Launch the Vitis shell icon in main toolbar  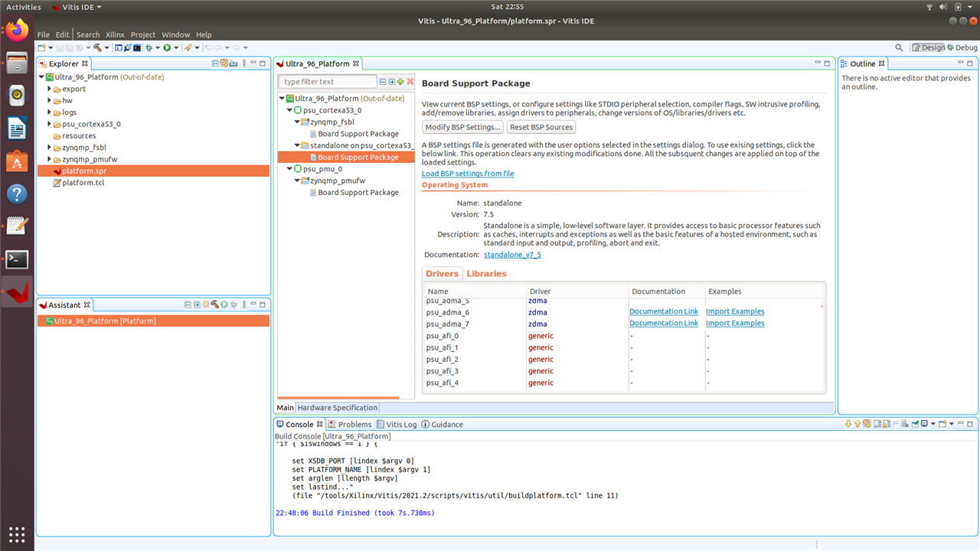coord(137,47)
